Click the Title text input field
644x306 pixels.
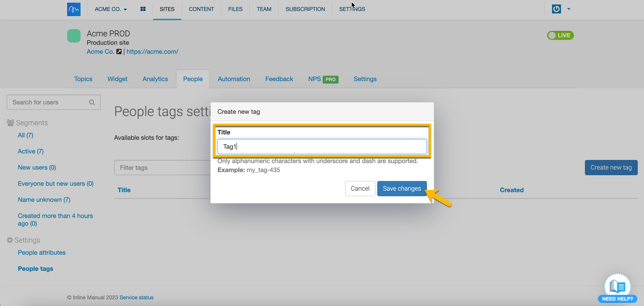coord(322,146)
